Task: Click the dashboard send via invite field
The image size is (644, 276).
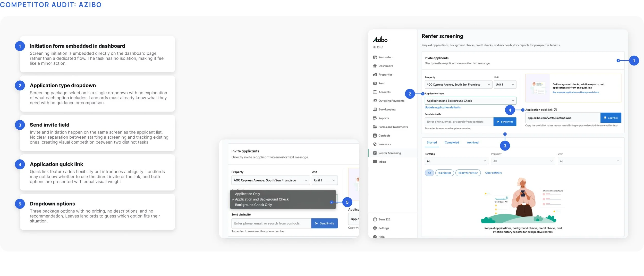Action: (459, 122)
